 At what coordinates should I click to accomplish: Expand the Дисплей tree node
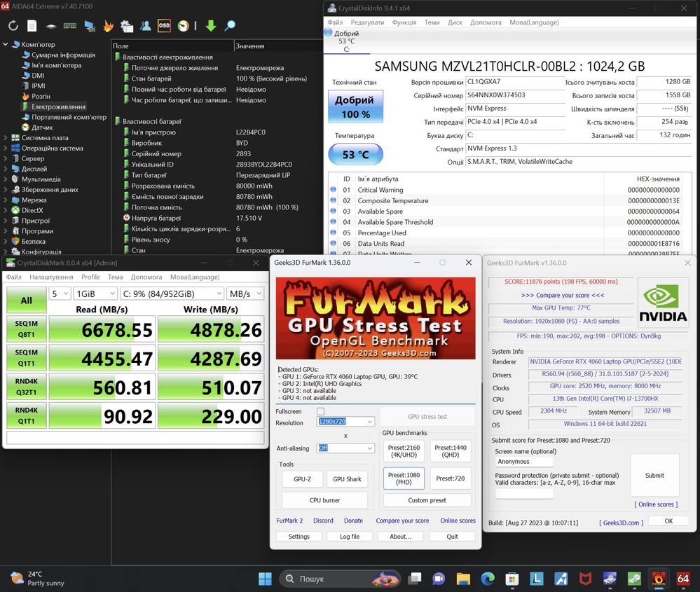click(6, 169)
